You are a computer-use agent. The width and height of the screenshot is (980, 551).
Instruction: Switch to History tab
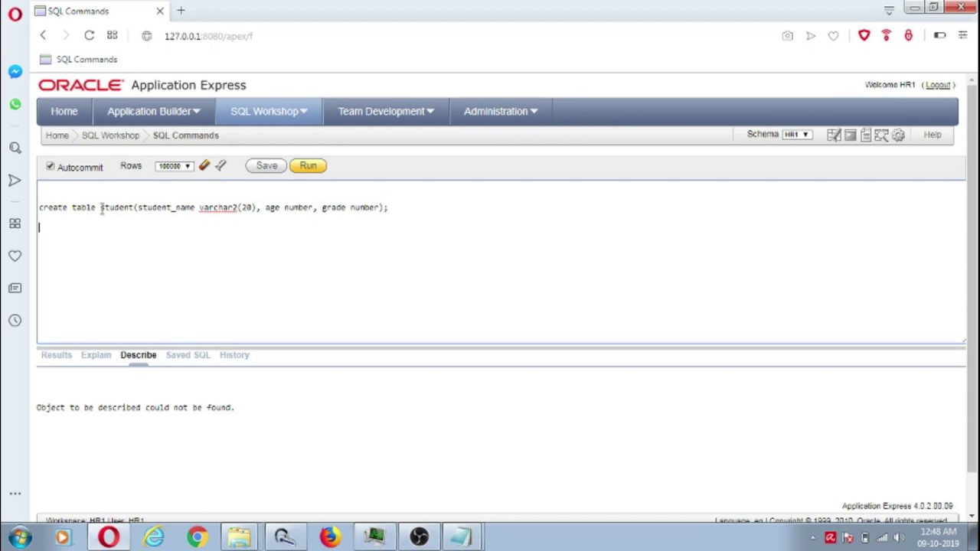[x=234, y=355]
